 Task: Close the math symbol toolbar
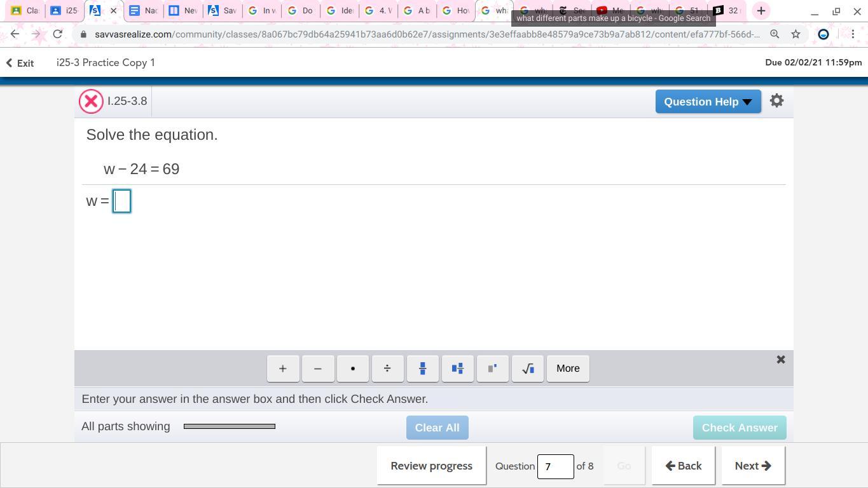[781, 360]
